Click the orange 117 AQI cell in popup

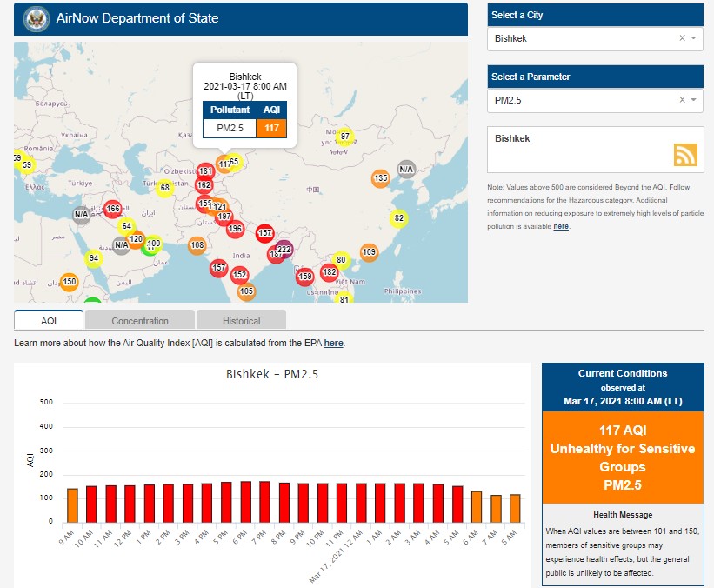(x=271, y=128)
